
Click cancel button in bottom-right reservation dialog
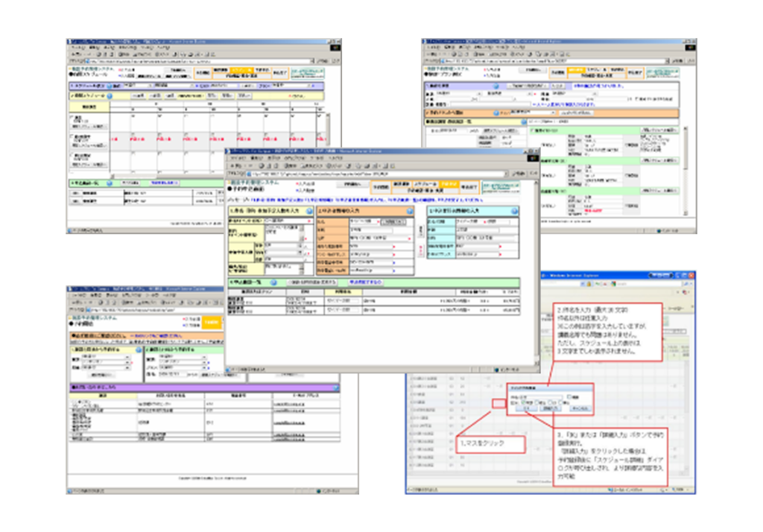pos(580,409)
